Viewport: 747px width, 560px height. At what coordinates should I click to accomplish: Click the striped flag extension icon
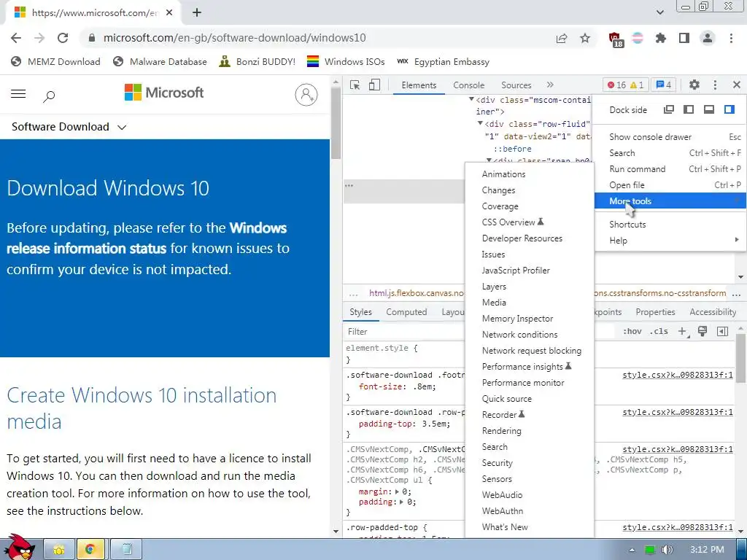pyautogui.click(x=638, y=38)
